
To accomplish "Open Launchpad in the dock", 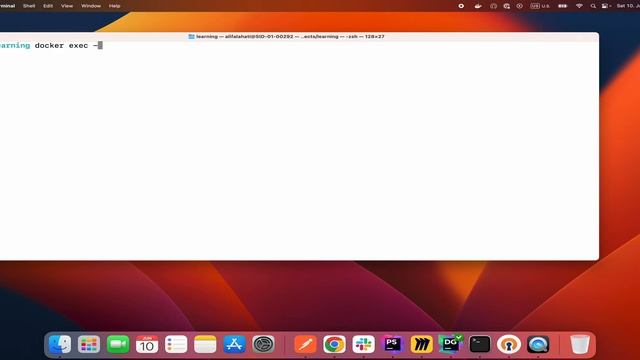I will tap(89, 344).
